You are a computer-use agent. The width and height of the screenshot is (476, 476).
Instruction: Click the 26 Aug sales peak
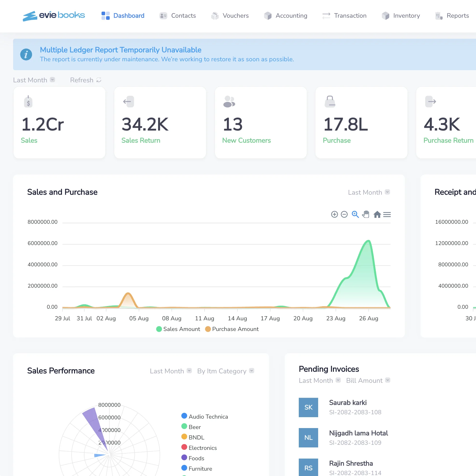tap(368, 241)
